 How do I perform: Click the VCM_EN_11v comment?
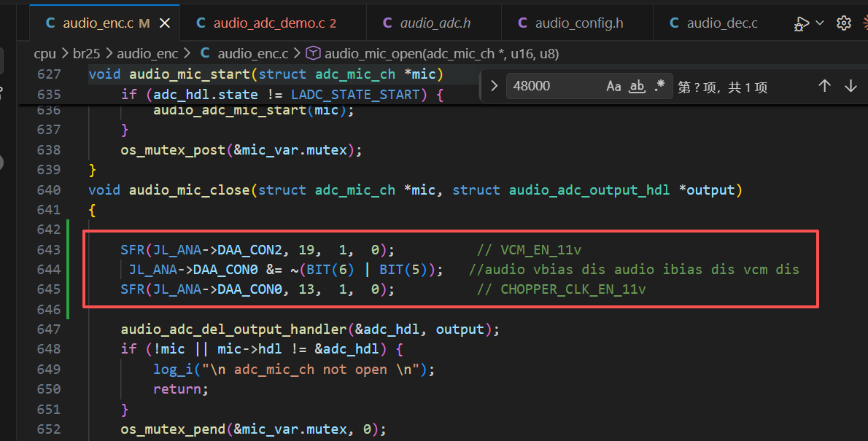coord(530,250)
